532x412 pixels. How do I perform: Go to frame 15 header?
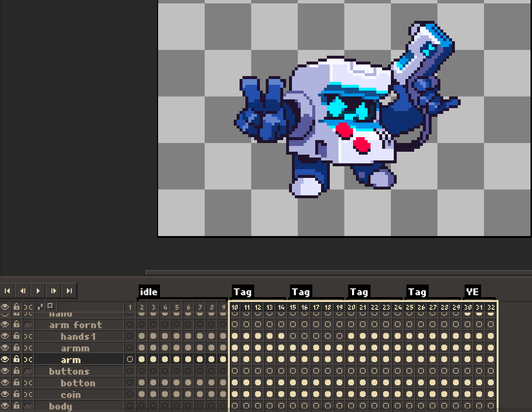coord(293,307)
